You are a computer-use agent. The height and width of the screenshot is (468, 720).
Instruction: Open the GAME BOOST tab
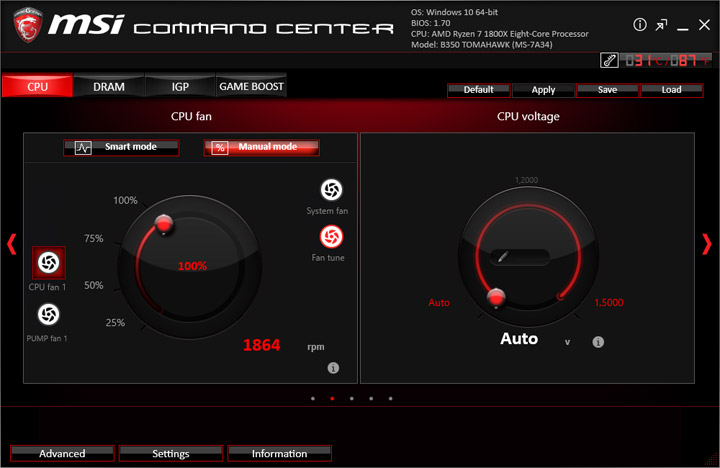tap(251, 86)
